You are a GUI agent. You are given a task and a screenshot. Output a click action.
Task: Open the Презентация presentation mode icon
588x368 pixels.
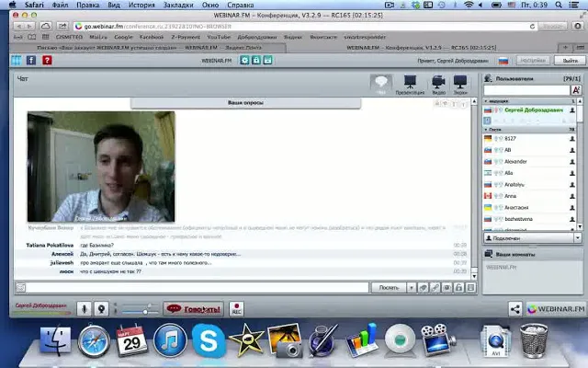(410, 84)
